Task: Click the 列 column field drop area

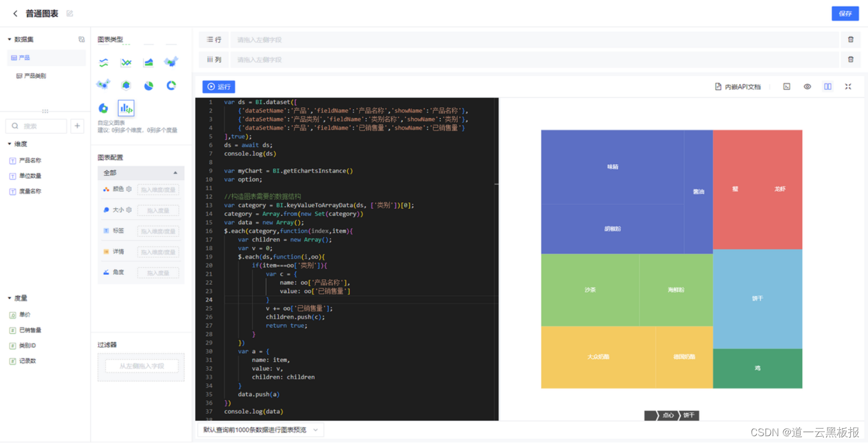Action: (x=534, y=60)
